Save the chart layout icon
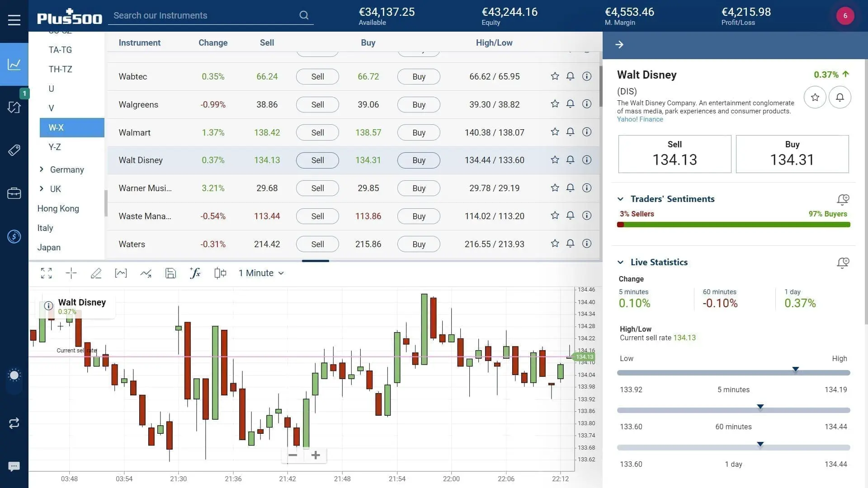This screenshot has height=488, width=868. tap(170, 273)
